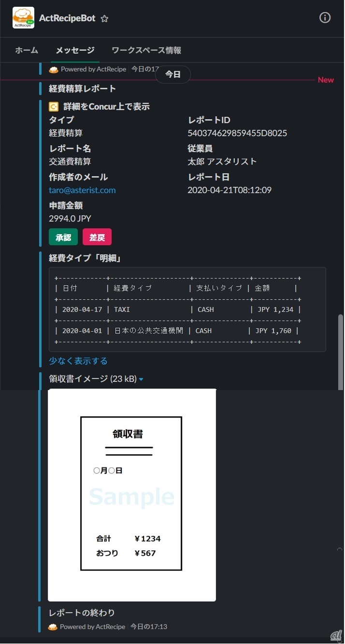Open 詳細をConcur上で表示 link
Screen dimensions: 345x644
(x=106, y=107)
